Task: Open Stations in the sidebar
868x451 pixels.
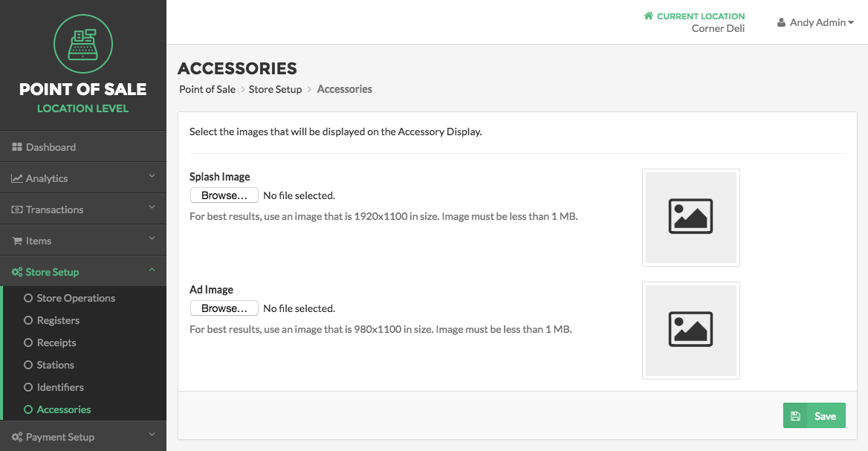Action: tap(55, 366)
